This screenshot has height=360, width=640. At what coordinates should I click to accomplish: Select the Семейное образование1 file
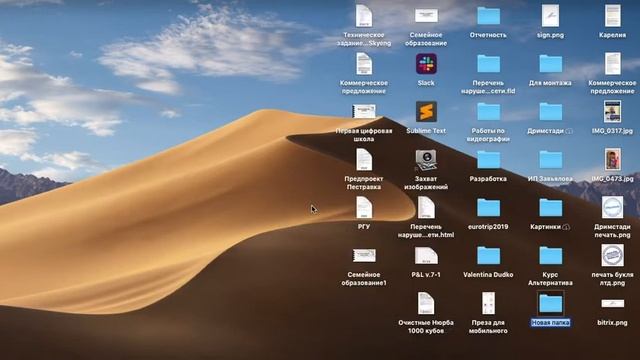click(364, 256)
